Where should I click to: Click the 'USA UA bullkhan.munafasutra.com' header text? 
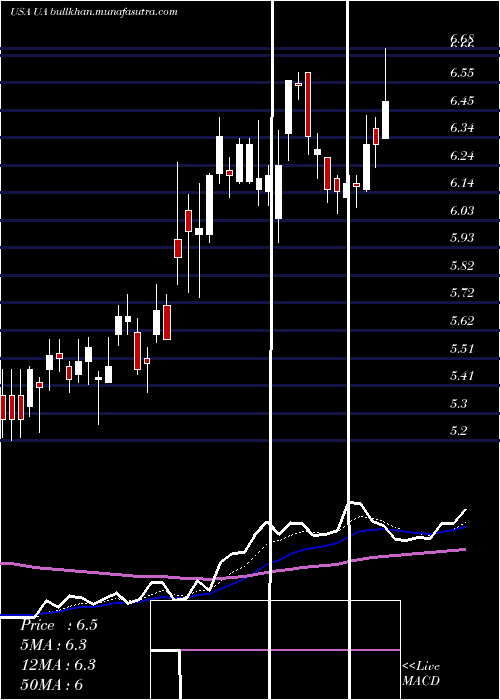(94, 12)
